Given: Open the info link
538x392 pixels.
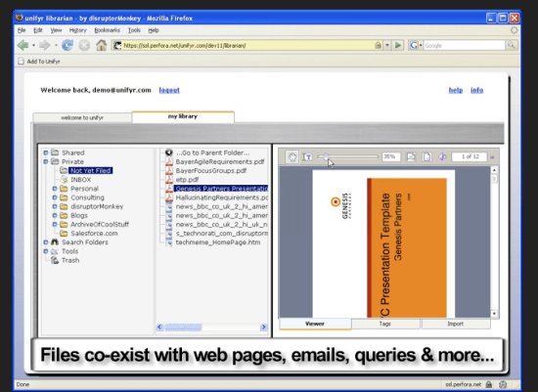Looking at the screenshot, I should click(477, 90).
